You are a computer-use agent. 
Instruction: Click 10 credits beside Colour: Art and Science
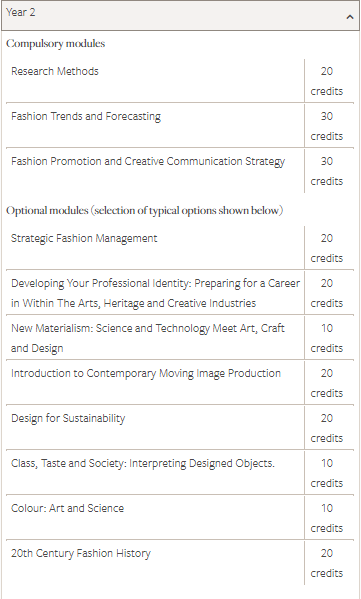[x=327, y=518]
